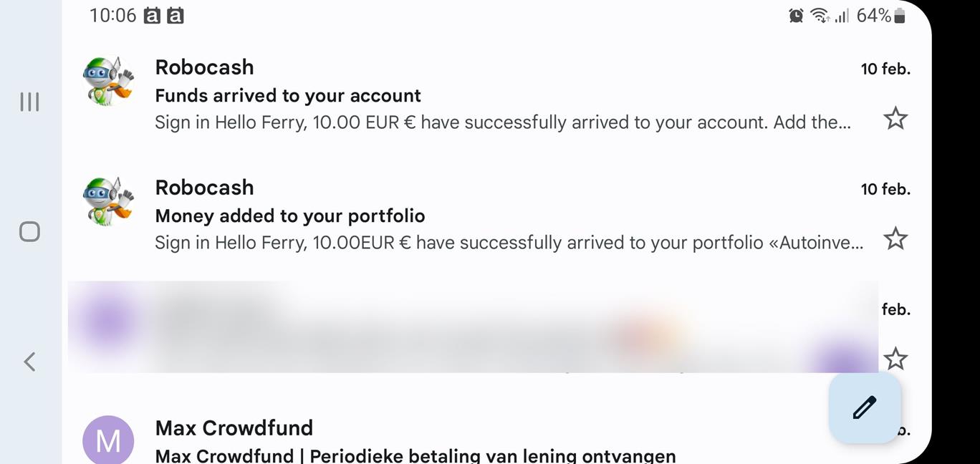980x464 pixels.
Task: Tap the 10:06 clock in status bar
Action: 112,16
